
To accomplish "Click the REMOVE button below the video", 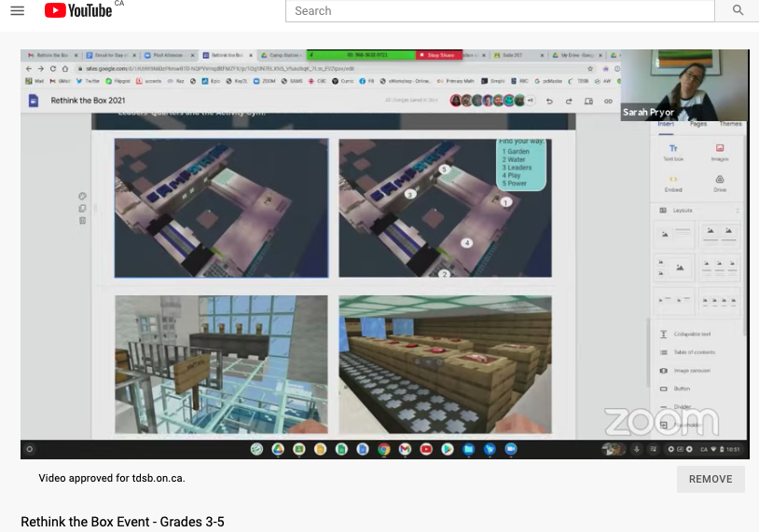I will pyautogui.click(x=711, y=479).
